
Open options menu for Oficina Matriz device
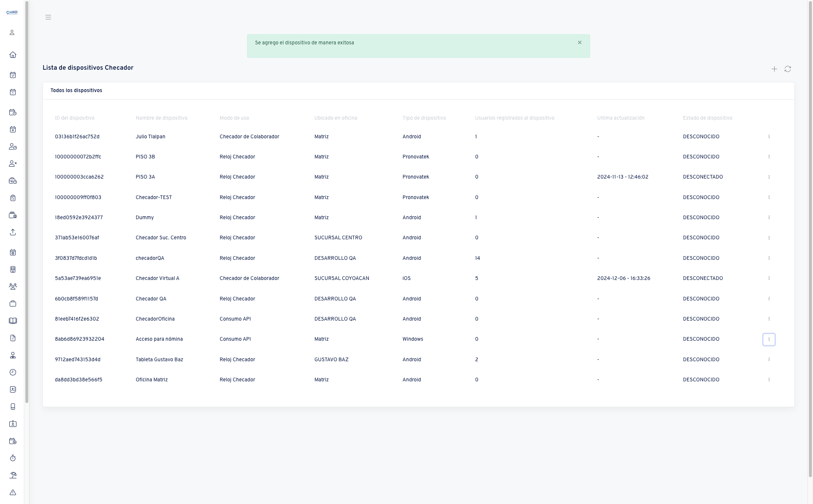769,379
